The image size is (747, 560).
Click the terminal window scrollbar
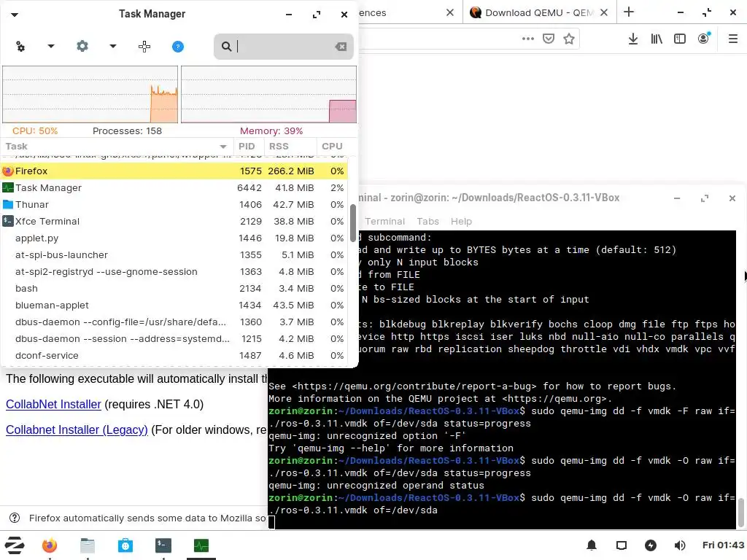741,513
